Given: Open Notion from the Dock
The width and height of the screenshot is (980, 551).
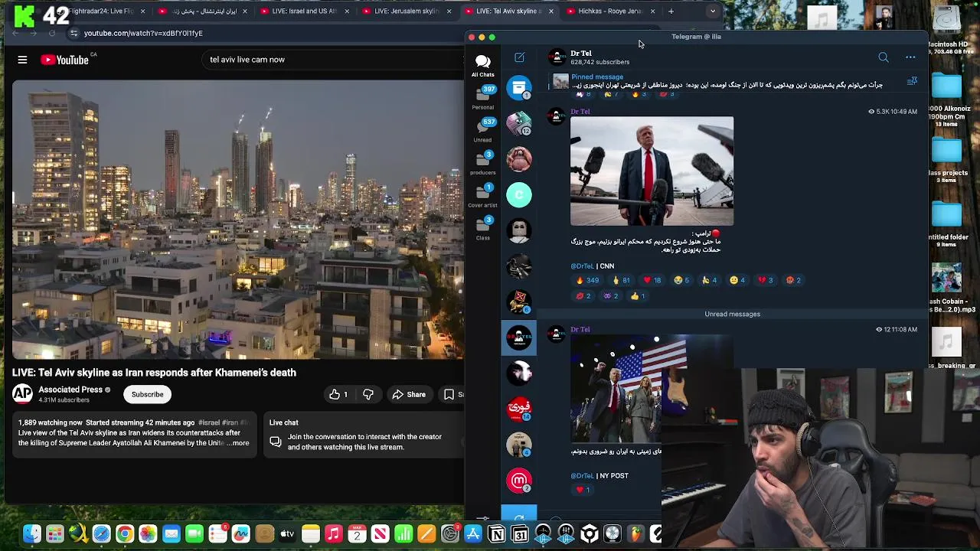Looking at the screenshot, I should coord(497,533).
